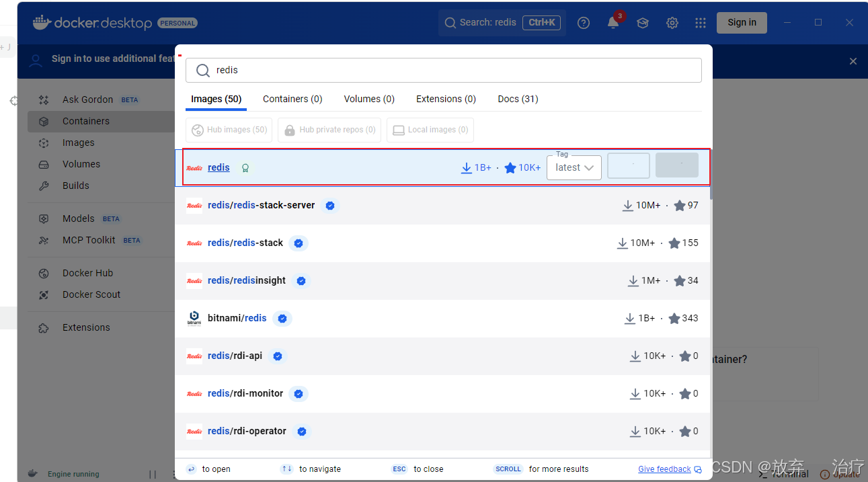The width and height of the screenshot is (868, 482).
Task: Open notifications bell icon
Action: (613, 23)
